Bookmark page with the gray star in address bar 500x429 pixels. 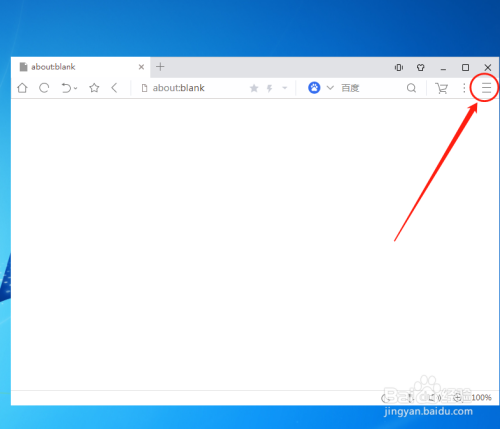(254, 88)
